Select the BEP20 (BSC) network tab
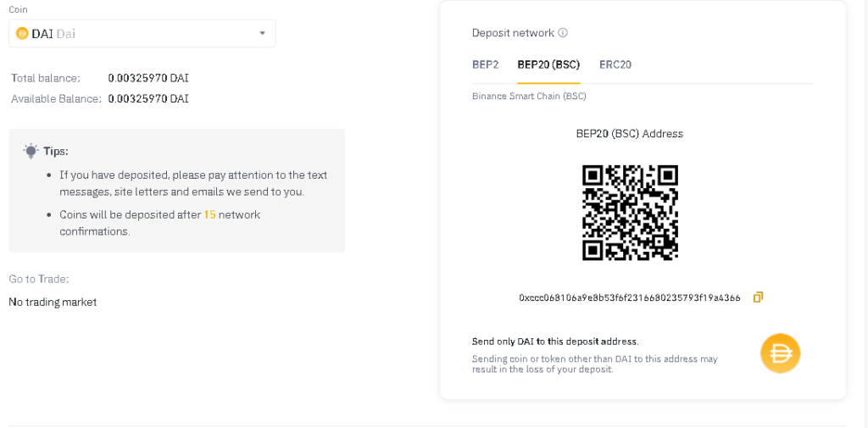This screenshot has height=428, width=868. [x=548, y=64]
